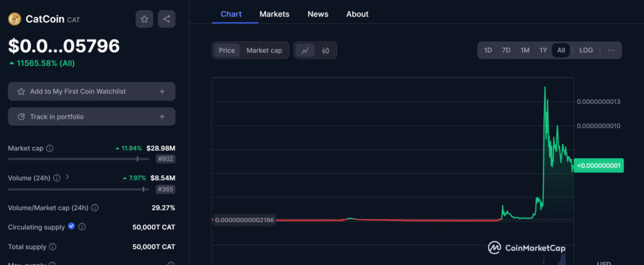Open the News tab
Image resolution: width=644 pixels, height=265 pixels.
318,14
